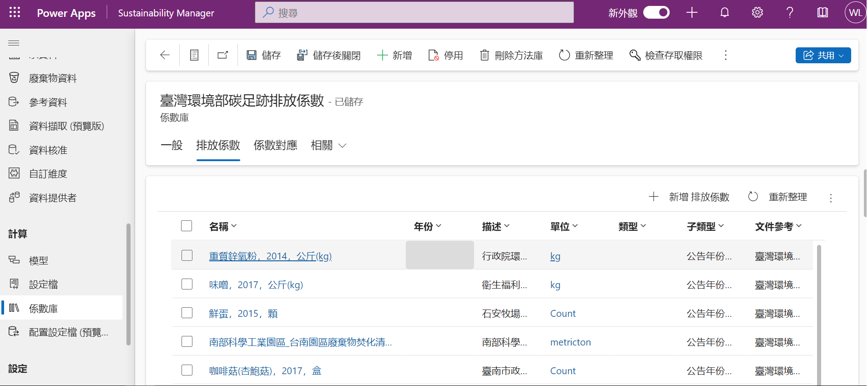868x386 pixels.
Task: Click 儲存後關閉 button
Action: 328,55
